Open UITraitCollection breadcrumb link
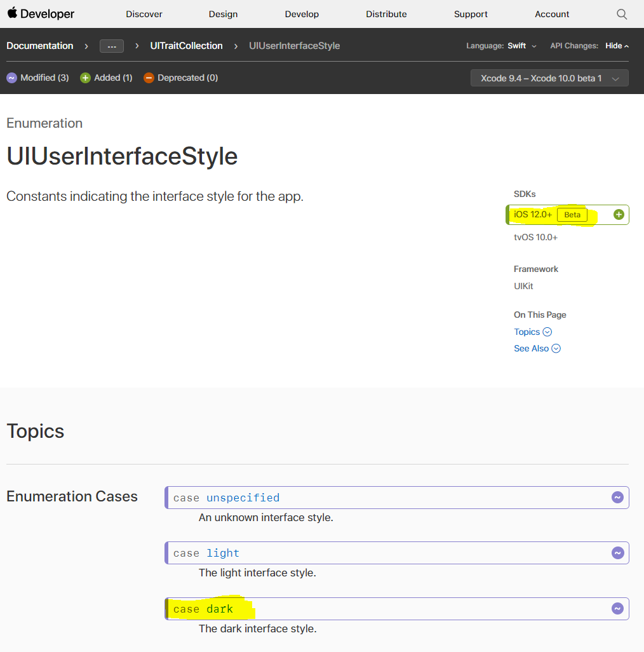Screen dimensions: 644x652 pyautogui.click(x=186, y=46)
